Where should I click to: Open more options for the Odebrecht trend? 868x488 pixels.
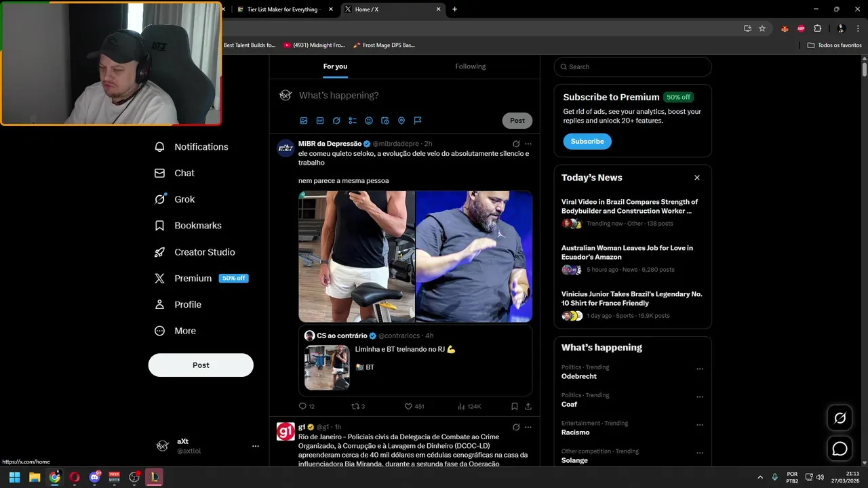point(700,369)
